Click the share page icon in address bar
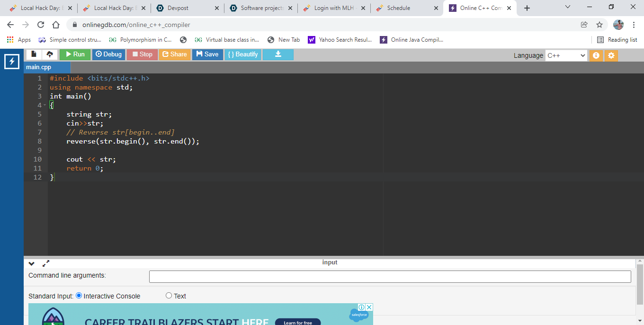This screenshot has height=325, width=644. pos(584,25)
